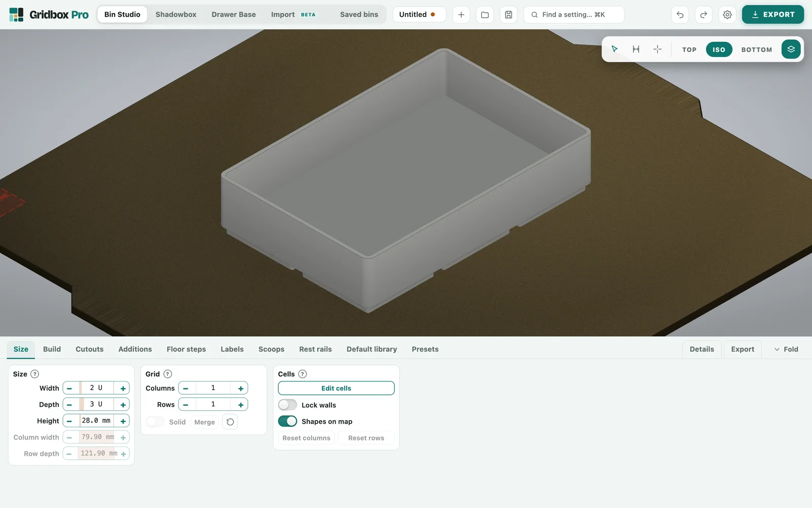The image size is (812, 508).
Task: Open the Import BETA tab
Action: coord(293,14)
